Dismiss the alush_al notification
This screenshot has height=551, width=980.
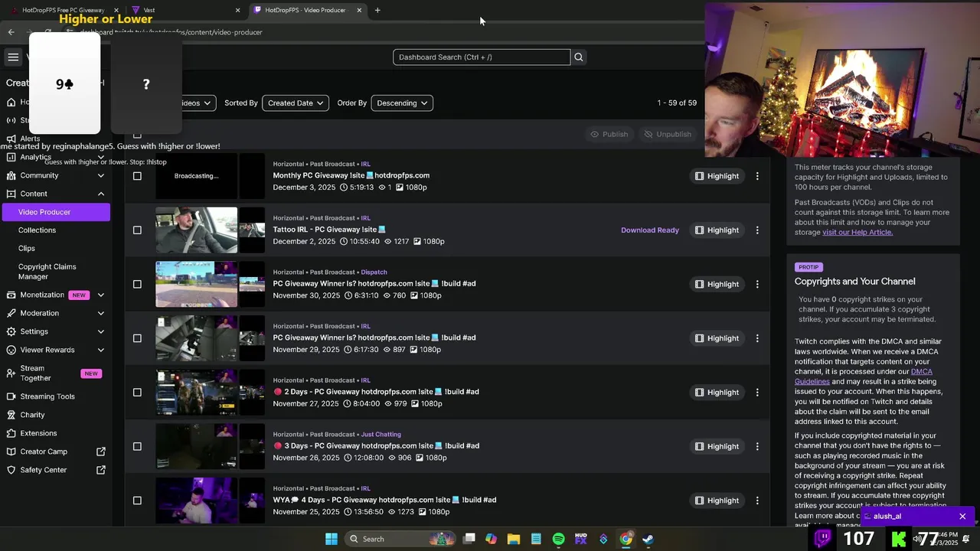coord(962,517)
